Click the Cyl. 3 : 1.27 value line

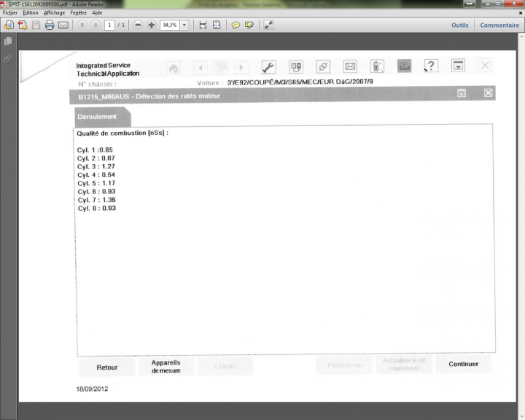tap(96, 166)
